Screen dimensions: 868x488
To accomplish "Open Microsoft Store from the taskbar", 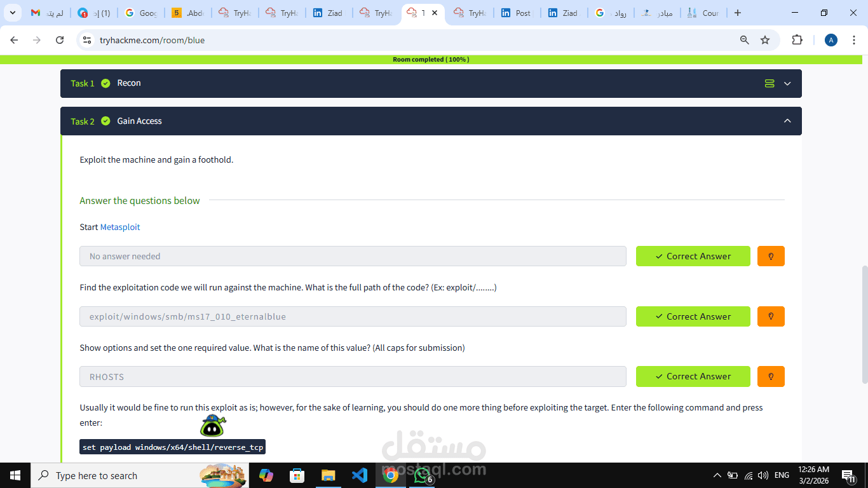I will (297, 475).
